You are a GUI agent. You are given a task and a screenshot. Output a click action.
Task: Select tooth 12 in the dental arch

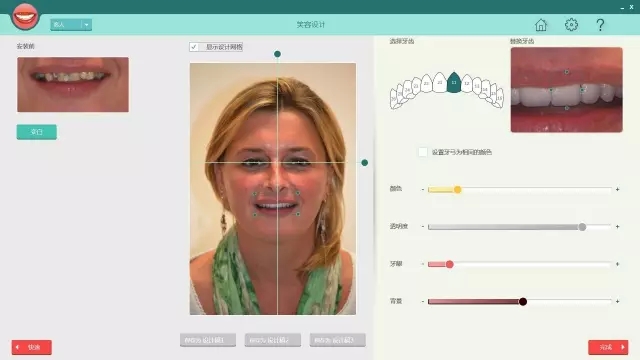click(x=467, y=83)
